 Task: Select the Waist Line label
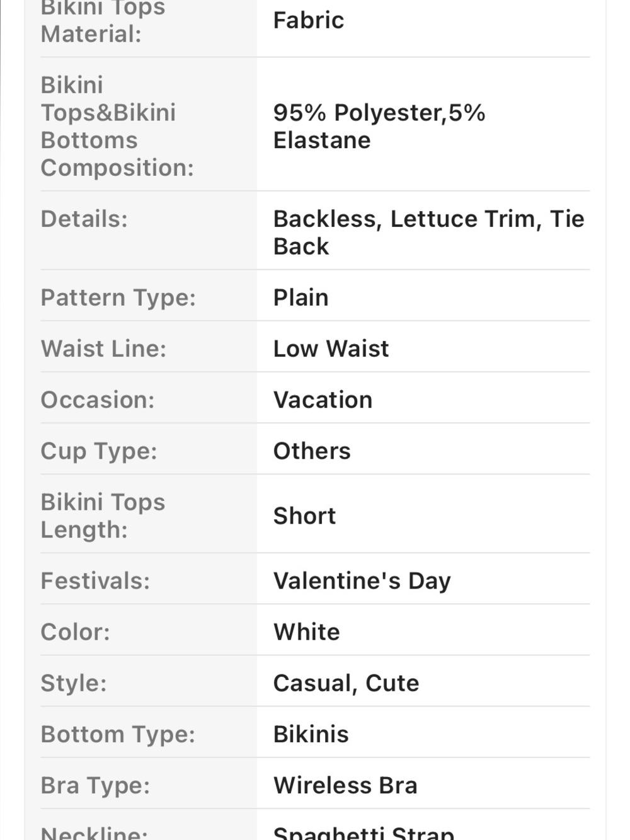tap(103, 348)
